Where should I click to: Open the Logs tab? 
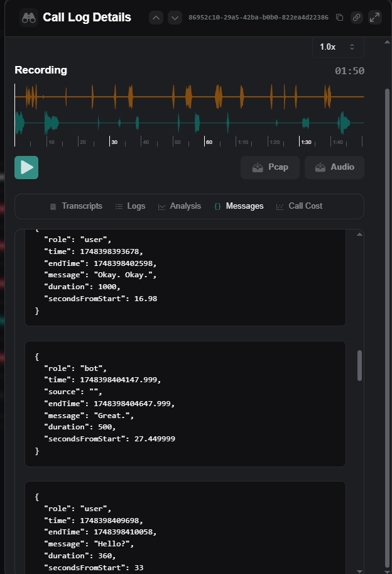[130, 206]
